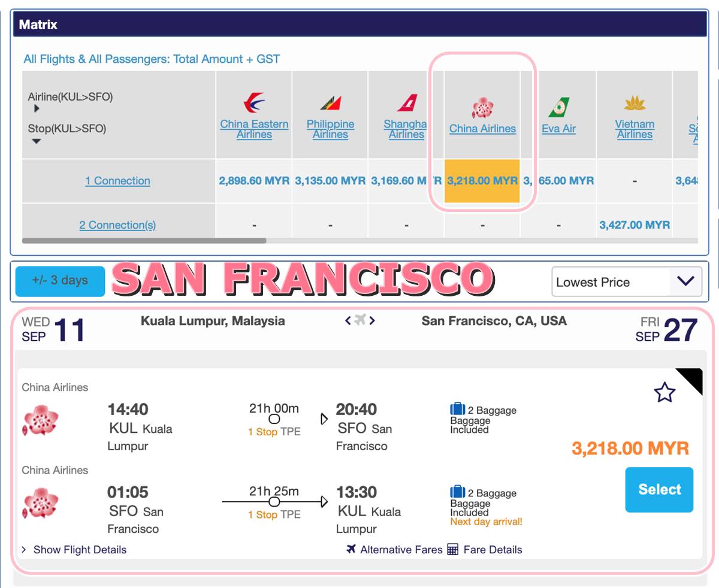
Task: Click the 1 Stop TPE label on return flight
Action: (x=274, y=514)
